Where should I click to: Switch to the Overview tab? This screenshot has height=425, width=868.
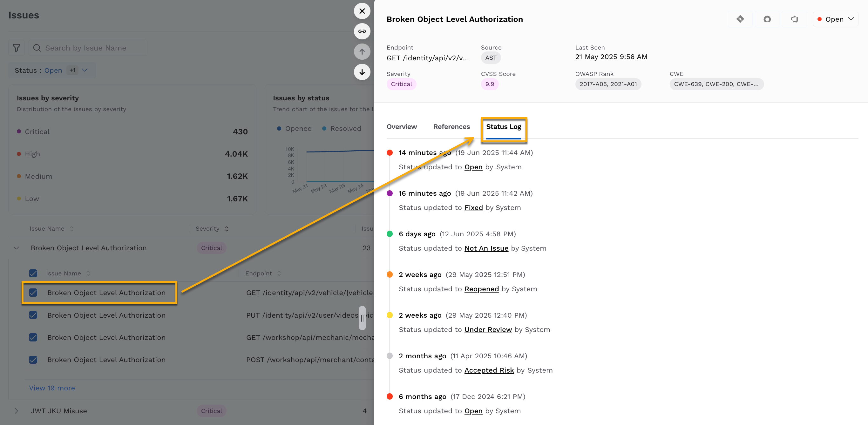(402, 127)
